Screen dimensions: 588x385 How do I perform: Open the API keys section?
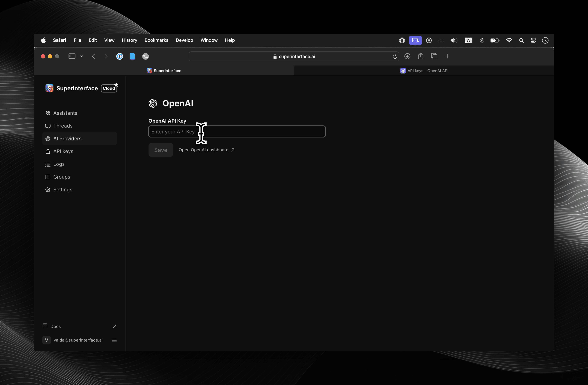63,151
